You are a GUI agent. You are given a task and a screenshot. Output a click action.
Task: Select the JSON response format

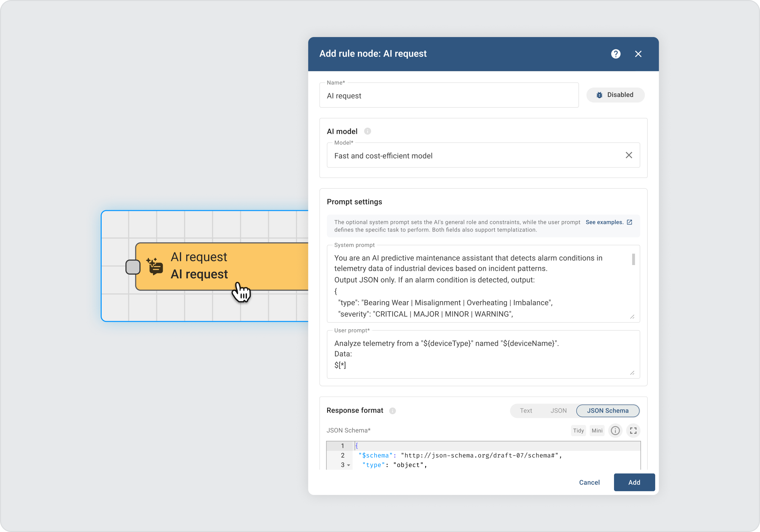pyautogui.click(x=558, y=410)
